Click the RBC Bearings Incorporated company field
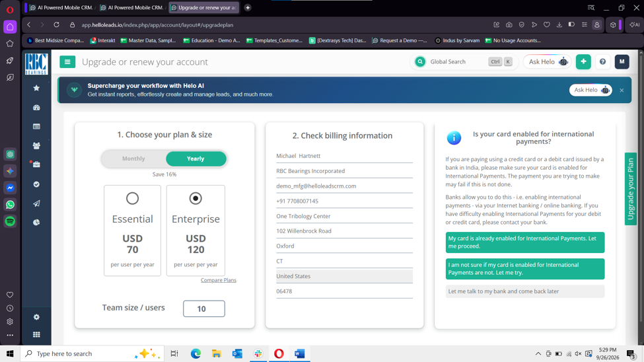The height and width of the screenshot is (362, 644). click(344, 171)
